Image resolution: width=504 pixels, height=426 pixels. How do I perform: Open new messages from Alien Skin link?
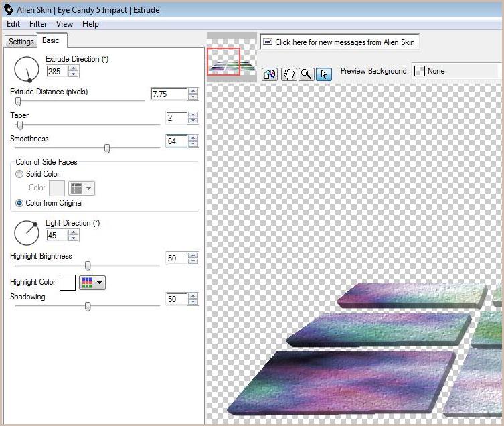click(x=345, y=42)
